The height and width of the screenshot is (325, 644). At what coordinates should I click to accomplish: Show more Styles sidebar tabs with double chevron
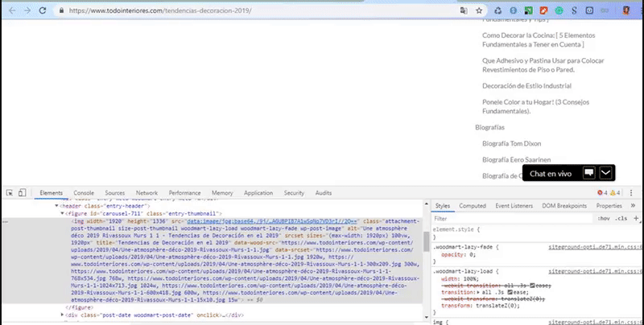pyautogui.click(x=633, y=206)
